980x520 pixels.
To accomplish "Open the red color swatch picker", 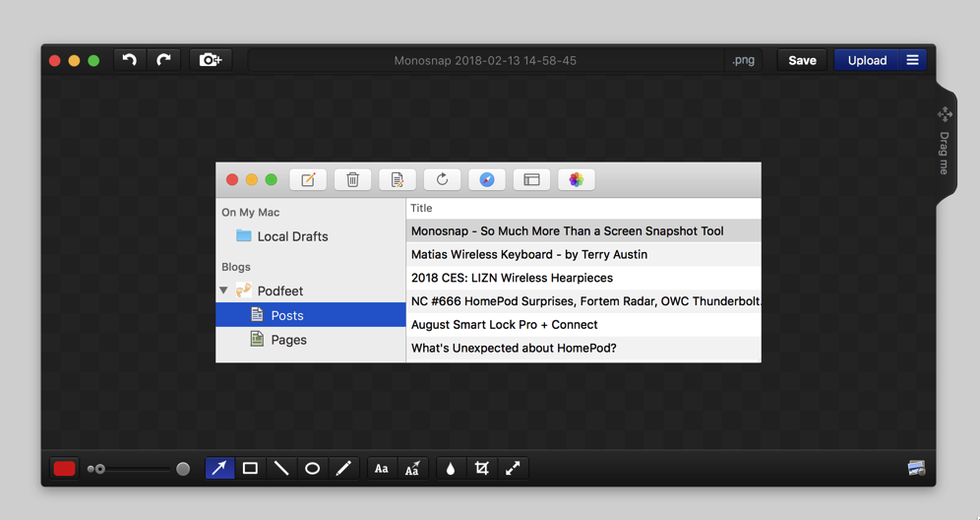I will coord(64,469).
